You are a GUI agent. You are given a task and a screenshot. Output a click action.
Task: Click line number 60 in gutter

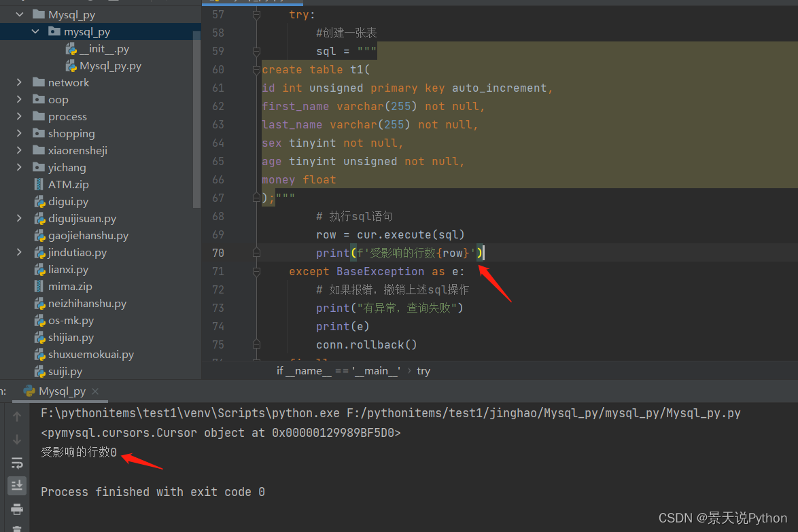pos(218,70)
